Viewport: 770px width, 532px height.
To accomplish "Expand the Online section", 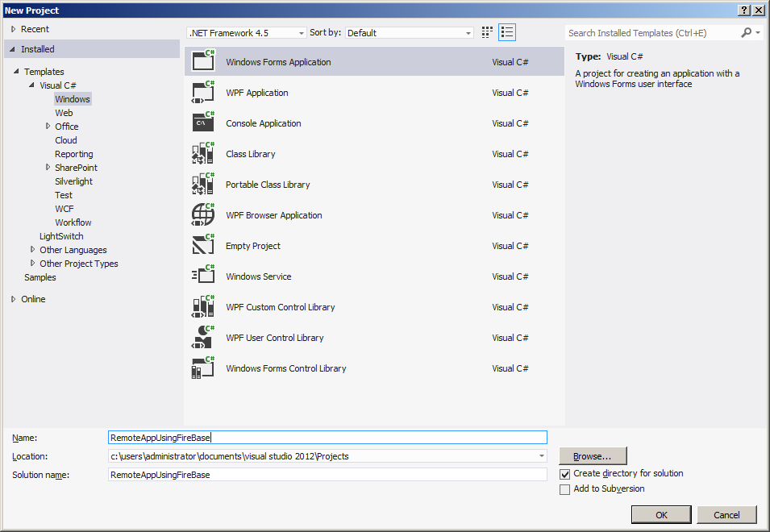I will (13, 299).
